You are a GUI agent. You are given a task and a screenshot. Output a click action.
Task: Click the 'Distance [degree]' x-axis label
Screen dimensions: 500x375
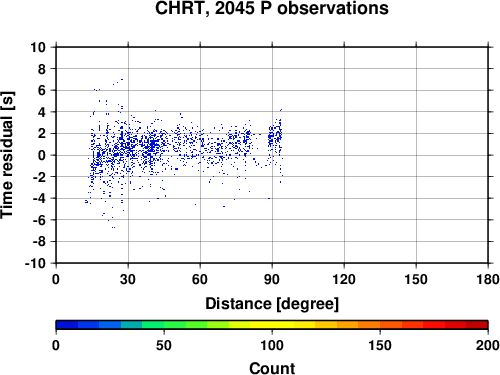pyautogui.click(x=272, y=304)
